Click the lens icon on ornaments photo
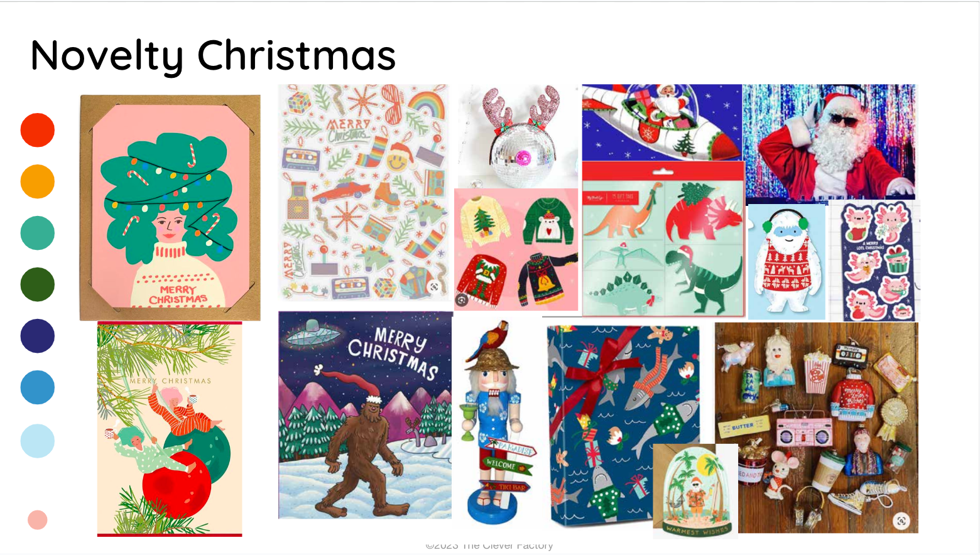980x555 pixels. tap(901, 520)
